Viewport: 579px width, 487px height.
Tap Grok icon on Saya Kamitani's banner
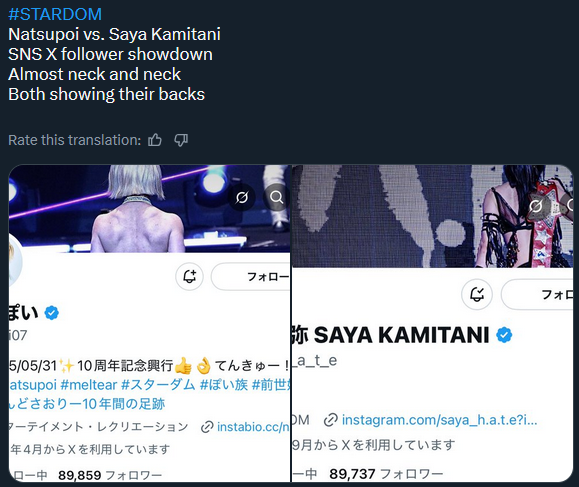(536, 206)
